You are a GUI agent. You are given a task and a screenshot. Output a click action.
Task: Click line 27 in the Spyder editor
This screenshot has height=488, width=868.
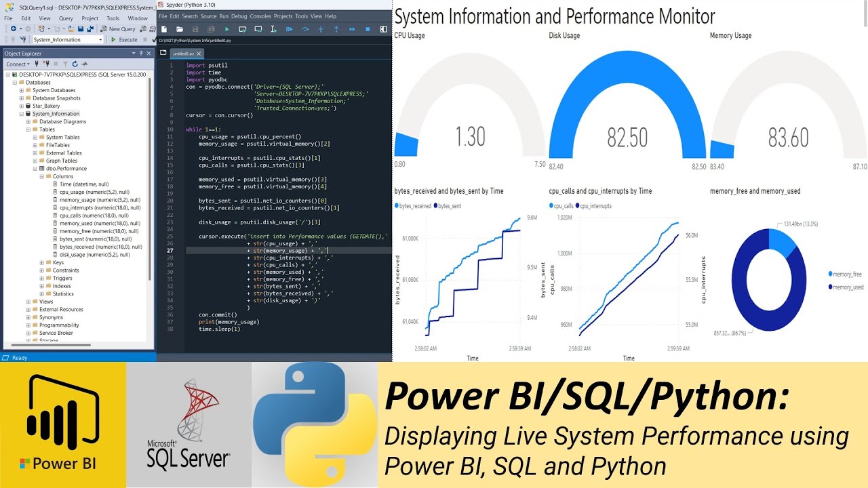(288, 250)
